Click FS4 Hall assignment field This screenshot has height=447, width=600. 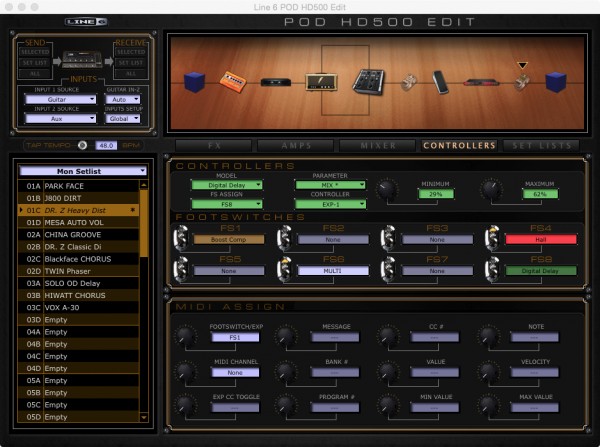(541, 240)
